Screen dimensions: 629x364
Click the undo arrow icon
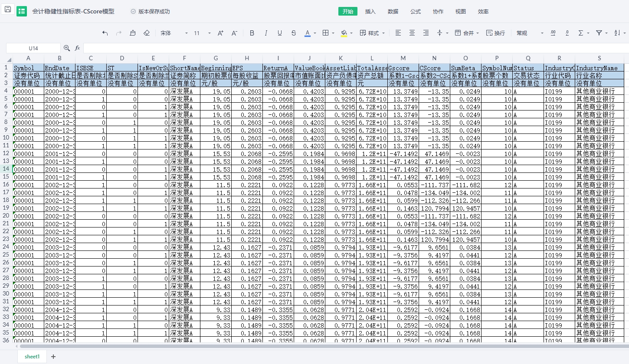[105, 33]
